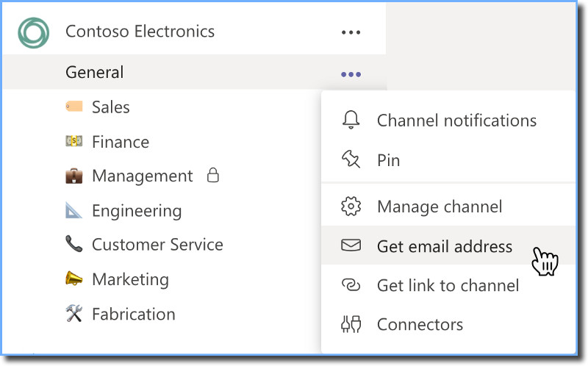This screenshot has height=366, width=588.
Task: Click the private lock icon beside Management
Action: (x=213, y=175)
